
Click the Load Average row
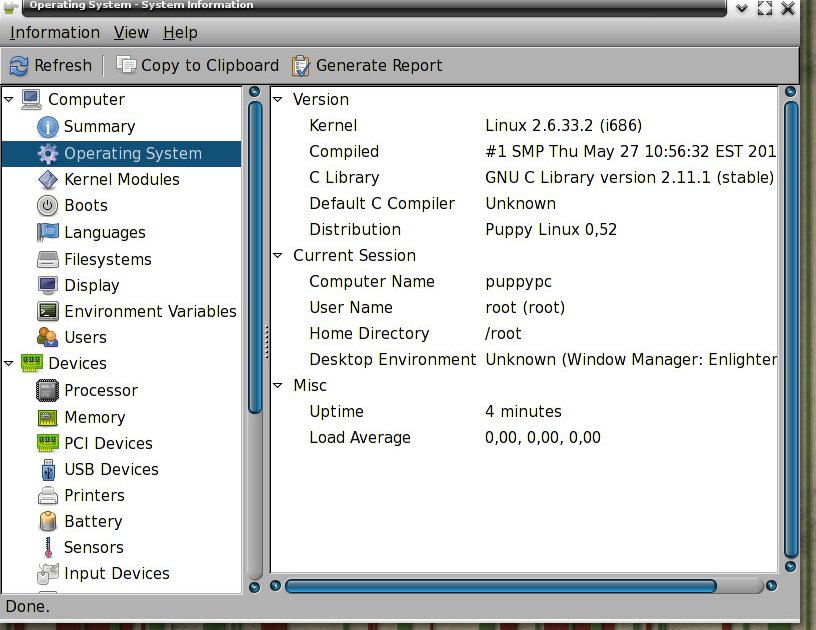pos(524,438)
